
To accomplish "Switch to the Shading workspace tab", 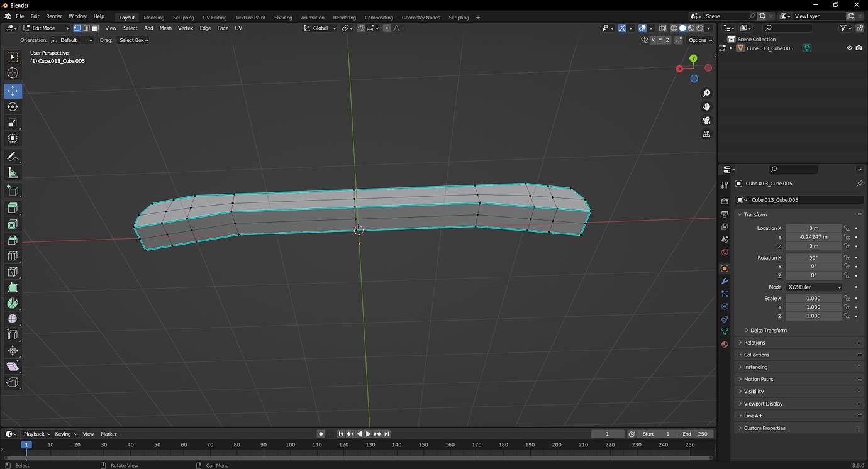I will click(283, 17).
